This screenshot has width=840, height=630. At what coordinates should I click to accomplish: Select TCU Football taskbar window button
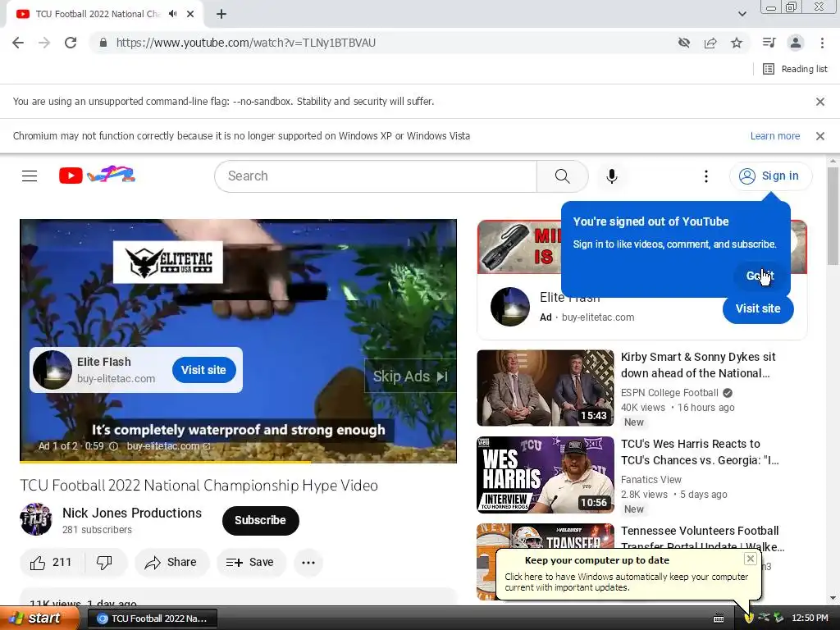tap(152, 619)
